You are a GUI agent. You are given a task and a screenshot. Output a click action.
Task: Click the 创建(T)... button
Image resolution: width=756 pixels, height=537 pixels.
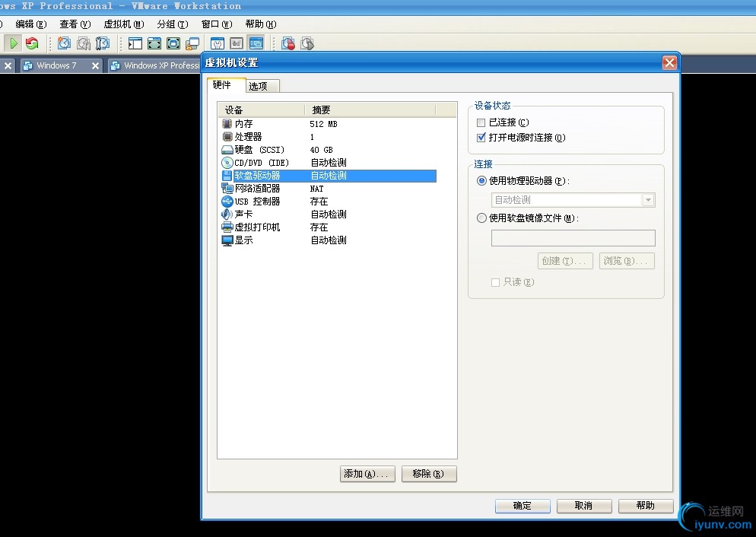pyautogui.click(x=565, y=261)
